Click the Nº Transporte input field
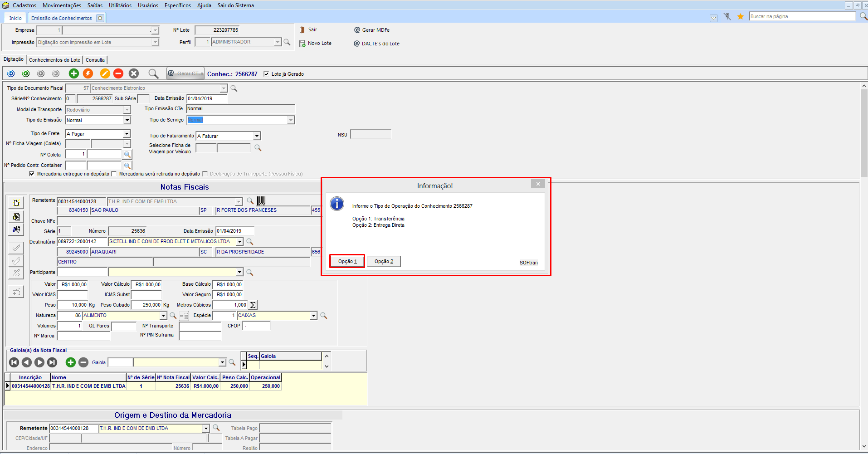 point(200,326)
